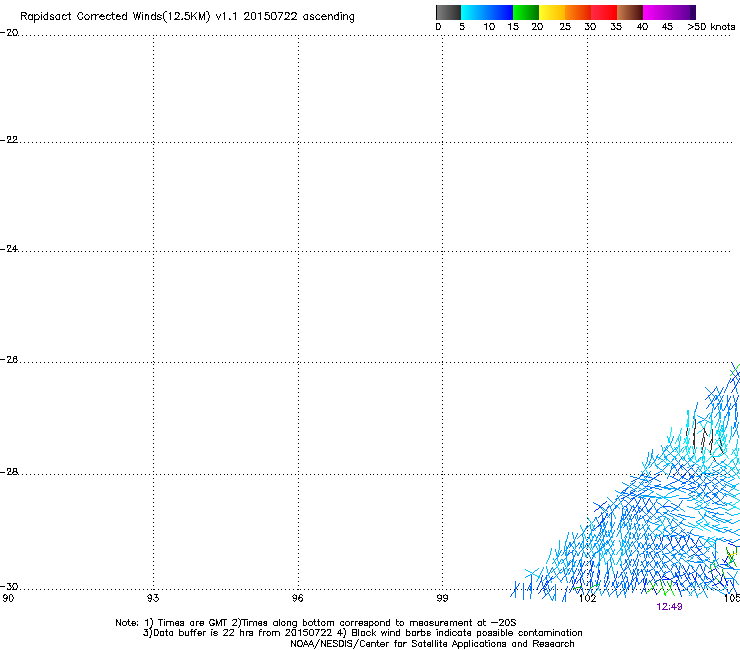Click the gray 0-5 knots color band

pos(448,12)
